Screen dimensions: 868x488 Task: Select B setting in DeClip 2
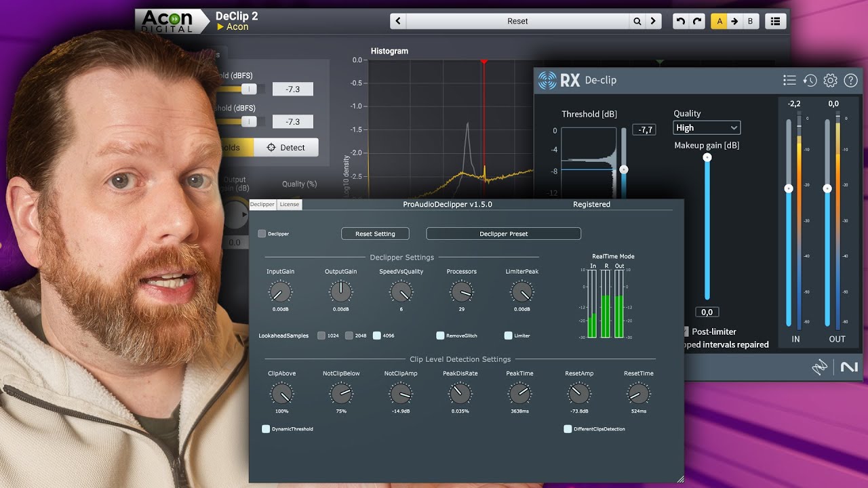(x=750, y=21)
